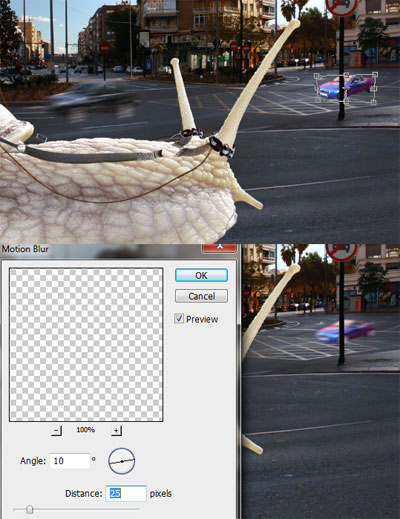The height and width of the screenshot is (519, 400).
Task: Click bottom-center transform handle on pink car
Action: coord(346,101)
